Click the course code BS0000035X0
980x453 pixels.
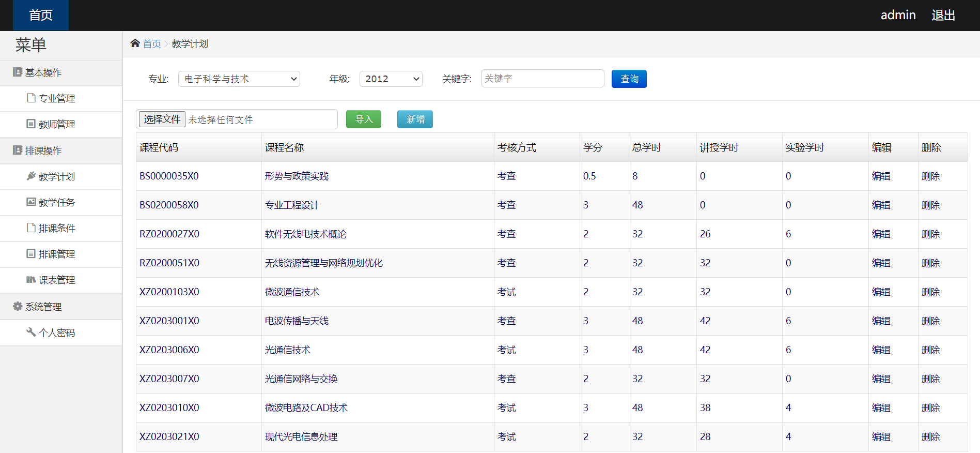click(x=169, y=176)
